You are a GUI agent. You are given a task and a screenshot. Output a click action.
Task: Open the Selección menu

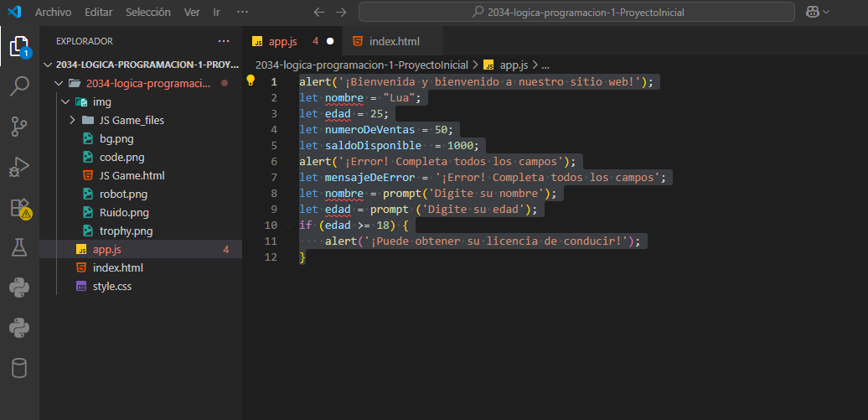click(x=147, y=12)
